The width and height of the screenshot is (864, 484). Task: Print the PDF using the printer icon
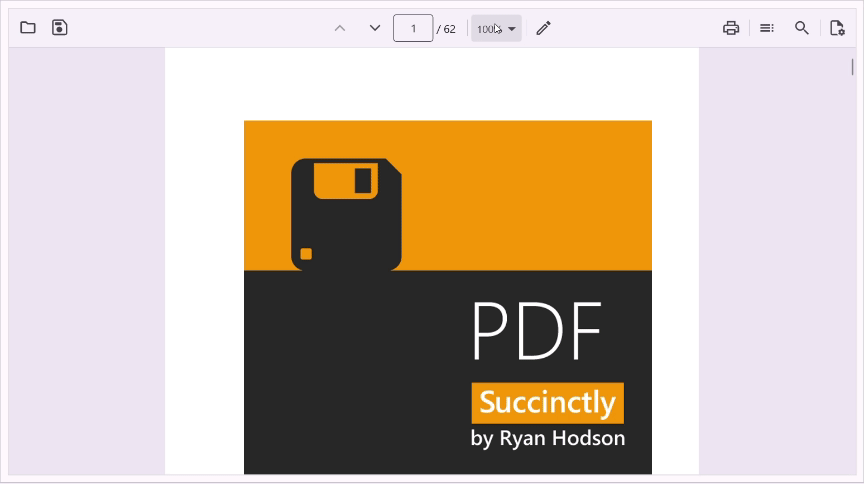tap(731, 28)
